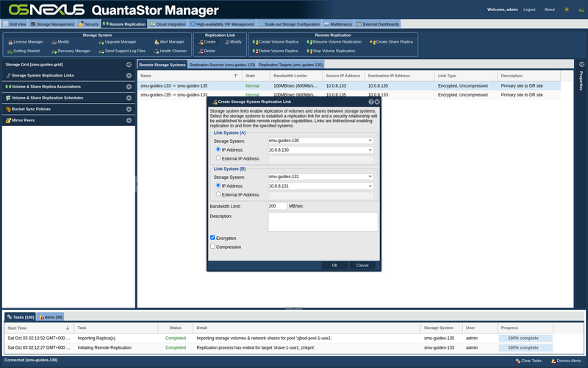588x368 pixels.
Task: Expand Volume & Share Replication Schedules section
Action: tap(129, 98)
